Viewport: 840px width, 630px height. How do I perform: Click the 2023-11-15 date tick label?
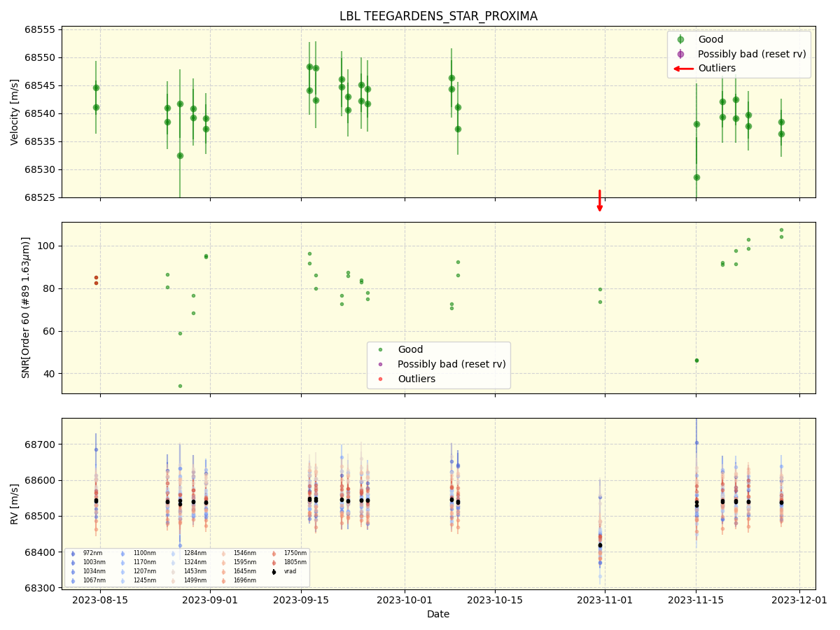pyautogui.click(x=696, y=600)
